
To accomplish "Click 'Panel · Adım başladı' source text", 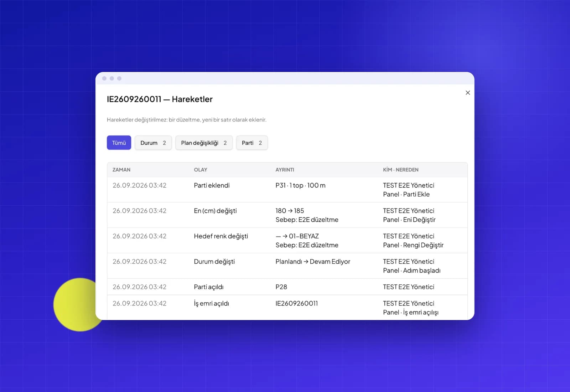I will pyautogui.click(x=411, y=270).
